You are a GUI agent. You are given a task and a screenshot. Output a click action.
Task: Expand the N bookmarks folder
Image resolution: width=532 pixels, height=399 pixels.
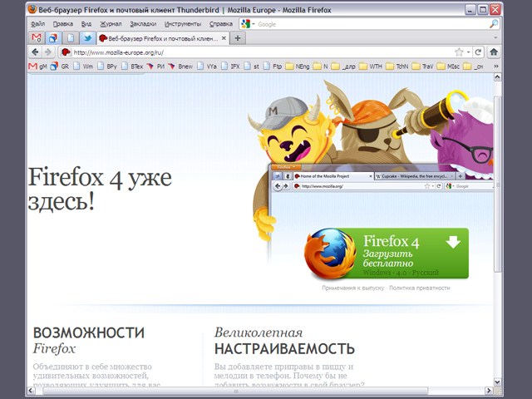pos(321,66)
